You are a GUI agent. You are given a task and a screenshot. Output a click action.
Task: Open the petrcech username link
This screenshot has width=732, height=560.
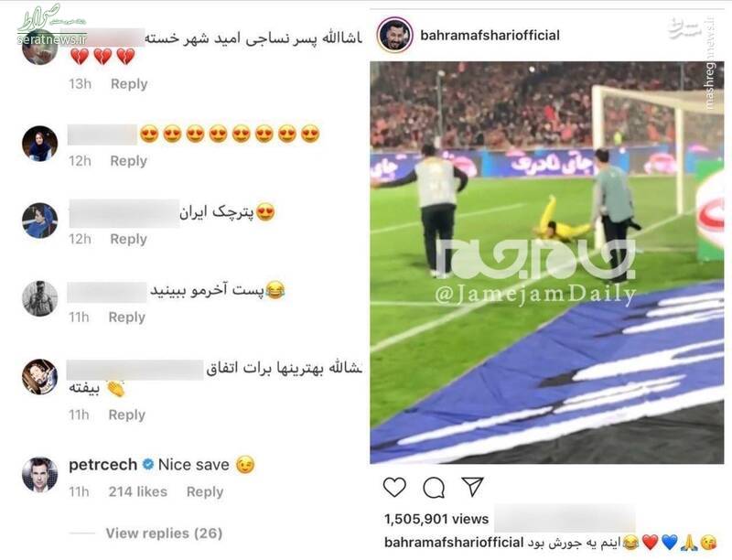[x=102, y=464]
